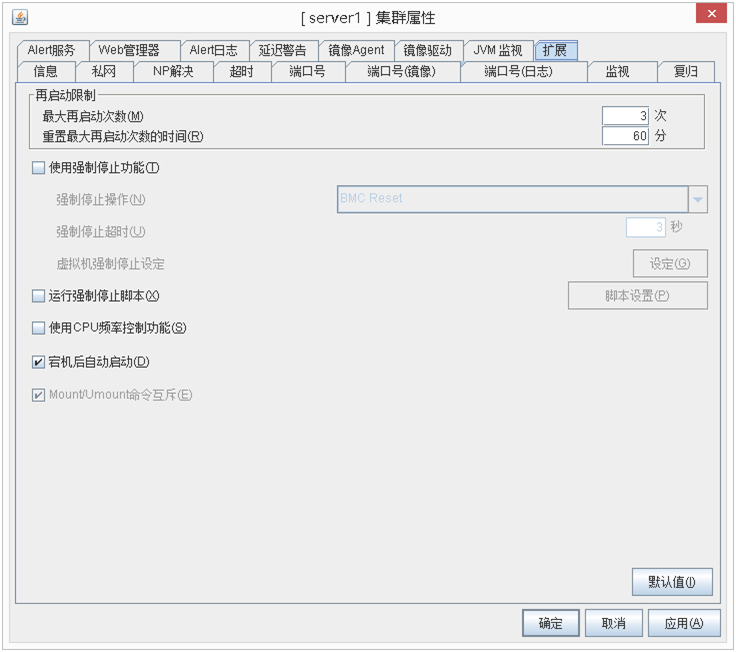The height and width of the screenshot is (652, 736).
Task: Check 运行强制停止脚本 checkbox
Action: 38,296
